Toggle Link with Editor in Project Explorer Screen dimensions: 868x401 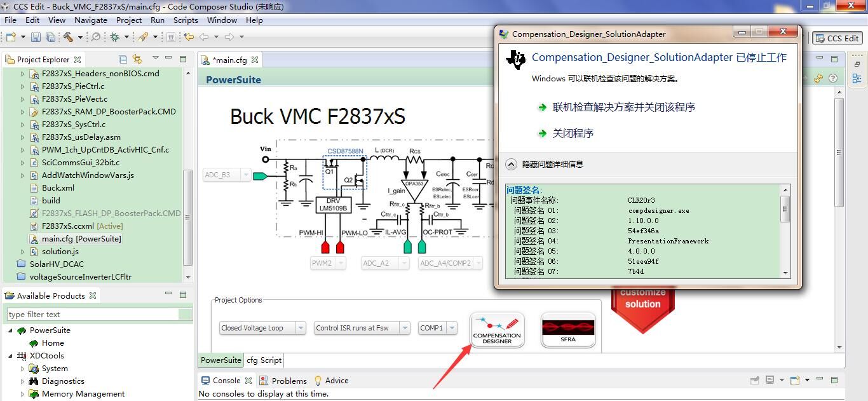(x=137, y=59)
